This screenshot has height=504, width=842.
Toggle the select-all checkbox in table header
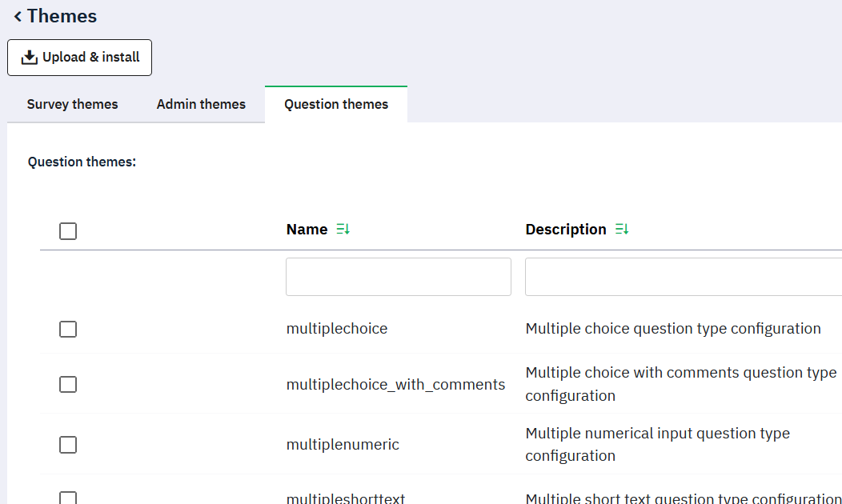[x=68, y=231]
